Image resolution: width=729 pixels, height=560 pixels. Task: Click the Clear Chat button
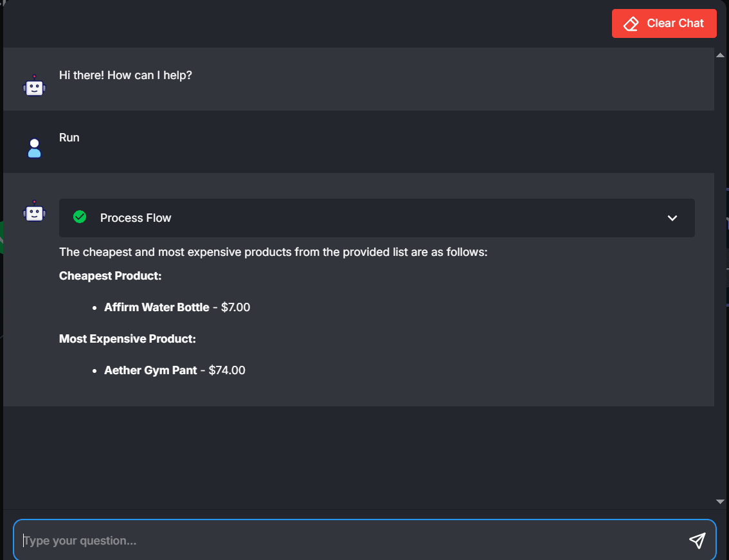pyautogui.click(x=664, y=23)
